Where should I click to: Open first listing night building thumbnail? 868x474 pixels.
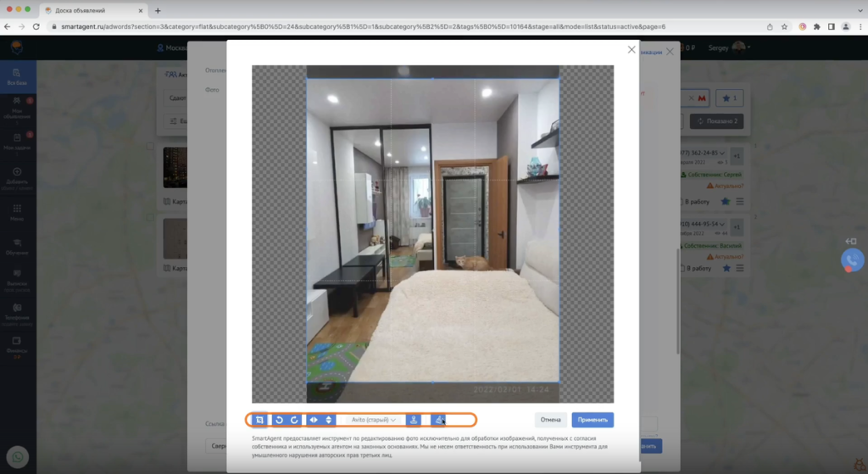click(x=175, y=167)
